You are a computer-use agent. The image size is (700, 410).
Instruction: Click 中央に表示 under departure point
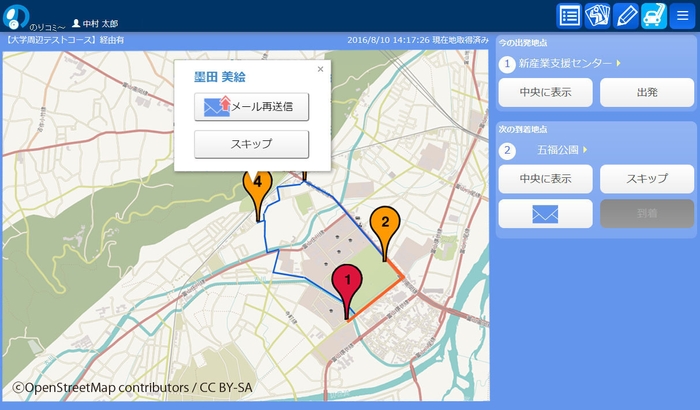coord(545,93)
